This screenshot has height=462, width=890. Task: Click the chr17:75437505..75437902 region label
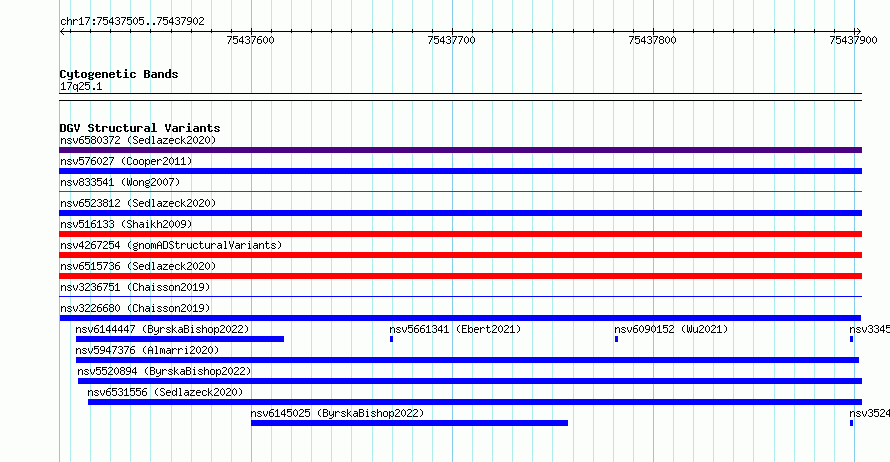[x=132, y=21]
